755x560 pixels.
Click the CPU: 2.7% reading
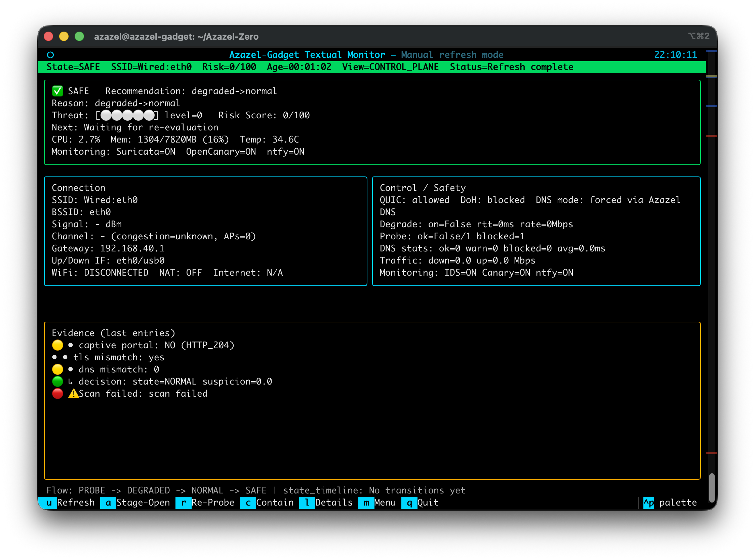[76, 139]
